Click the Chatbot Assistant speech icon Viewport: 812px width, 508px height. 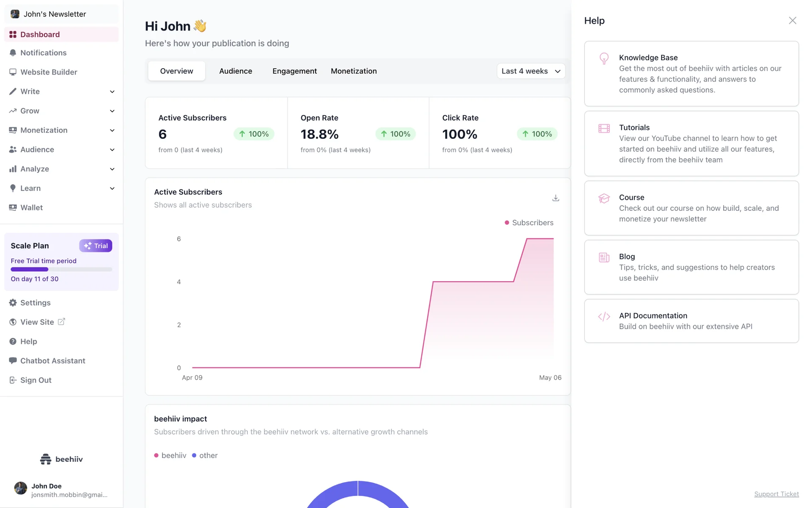(x=13, y=361)
